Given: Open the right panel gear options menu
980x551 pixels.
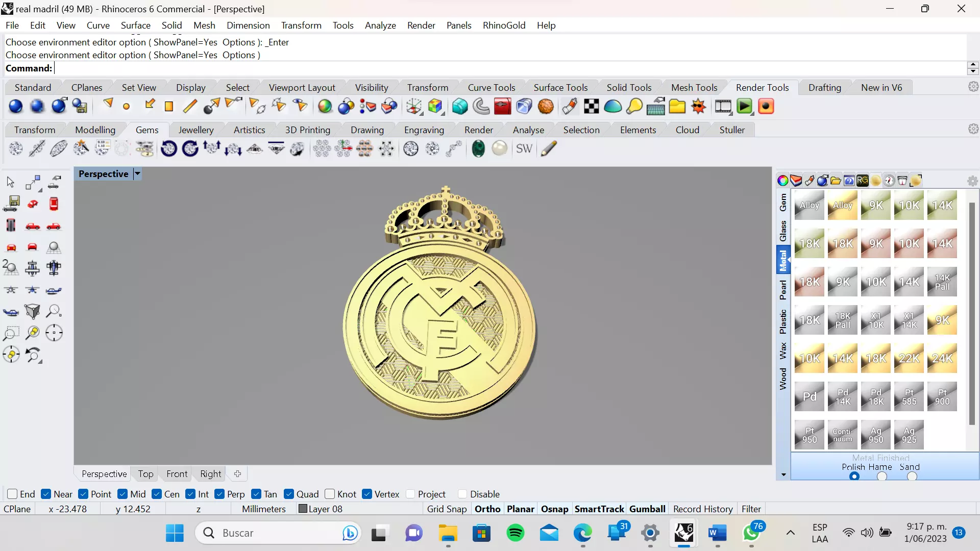Looking at the screenshot, I should [972, 181].
